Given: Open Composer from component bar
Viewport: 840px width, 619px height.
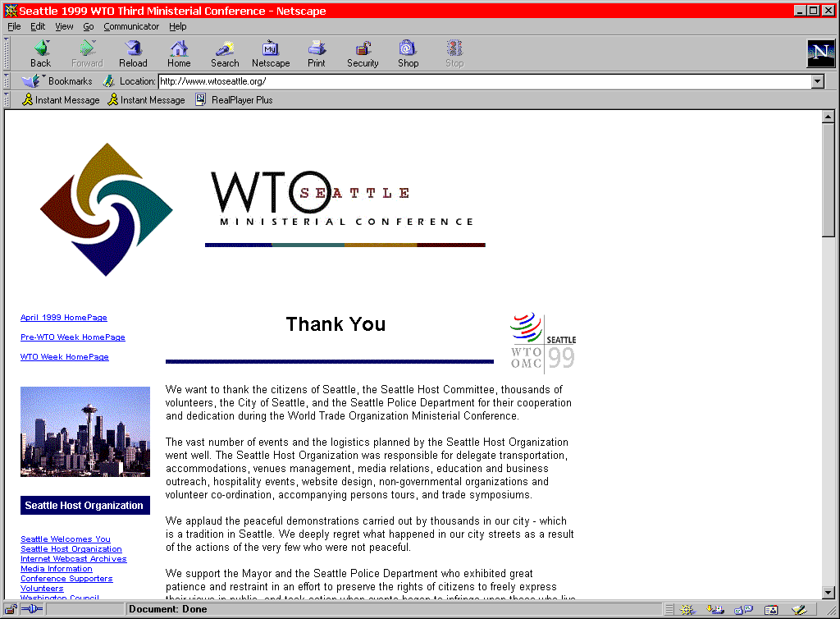Looking at the screenshot, I should tap(799, 609).
